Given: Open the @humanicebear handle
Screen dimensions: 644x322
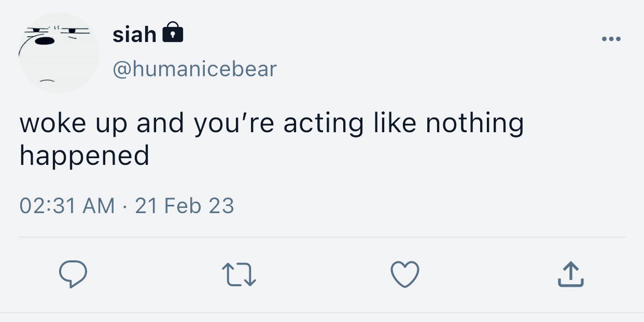Looking at the screenshot, I should [194, 69].
